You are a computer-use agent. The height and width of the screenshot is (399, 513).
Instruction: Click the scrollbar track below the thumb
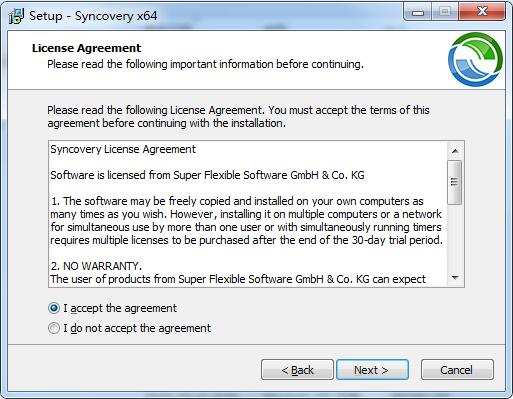tap(455, 237)
